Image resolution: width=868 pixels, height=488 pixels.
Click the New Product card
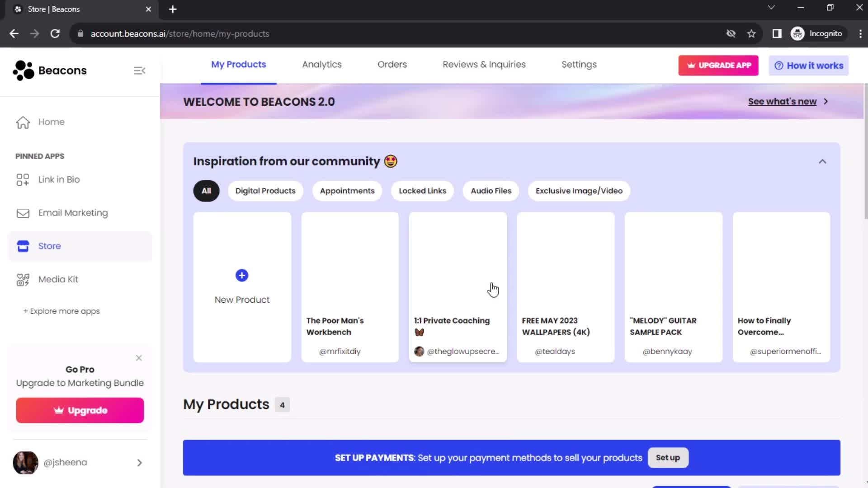(x=242, y=286)
